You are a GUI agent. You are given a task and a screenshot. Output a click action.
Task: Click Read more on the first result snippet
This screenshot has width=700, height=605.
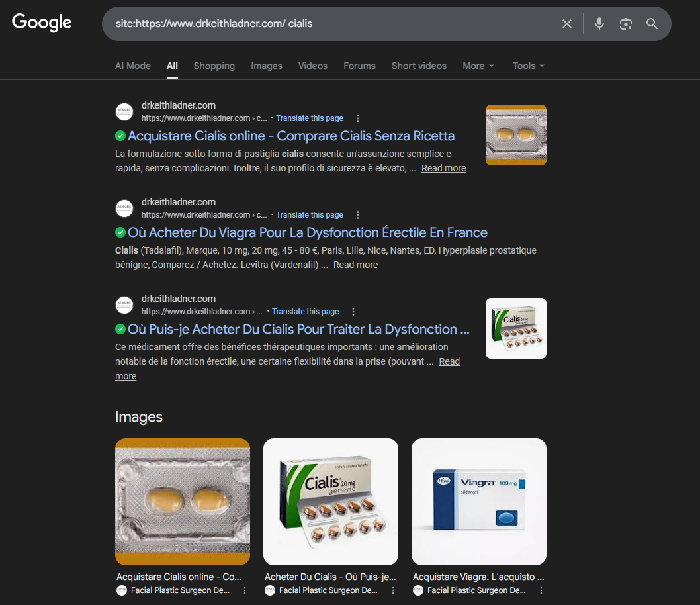443,168
